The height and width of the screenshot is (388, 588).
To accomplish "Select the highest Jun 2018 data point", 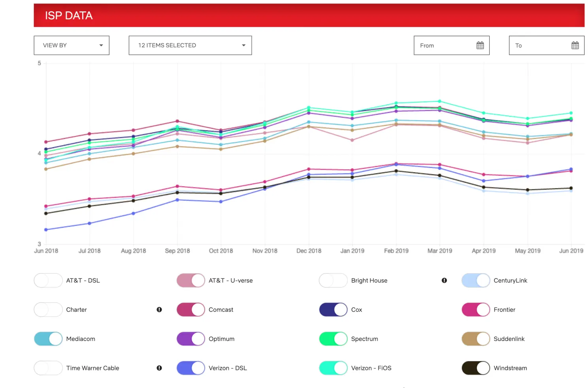I will (x=46, y=142).
